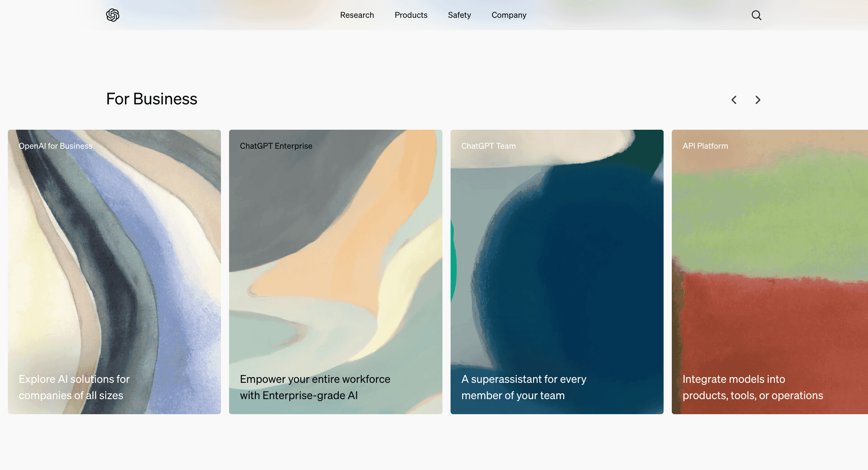The width and height of the screenshot is (868, 470).
Task: Open the Research menu
Action: [x=357, y=15]
